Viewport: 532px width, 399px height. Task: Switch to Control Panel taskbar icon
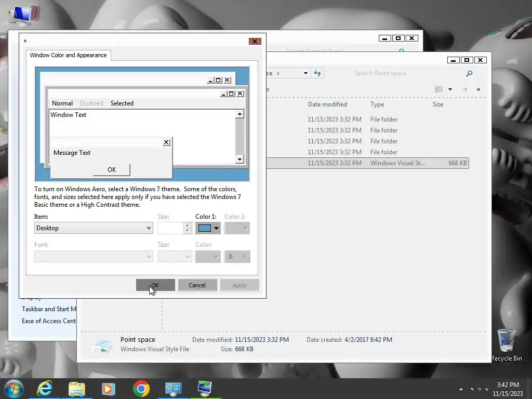point(174,389)
